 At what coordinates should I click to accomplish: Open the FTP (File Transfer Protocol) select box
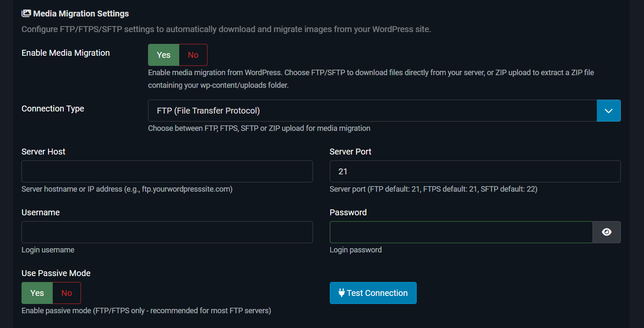pos(372,111)
